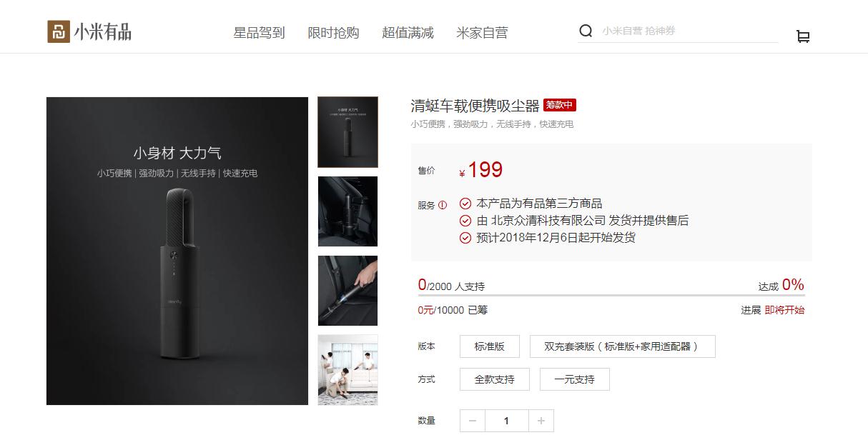868x445 pixels.
Task: Click the delivery date checkmark icon
Action: tap(465, 238)
